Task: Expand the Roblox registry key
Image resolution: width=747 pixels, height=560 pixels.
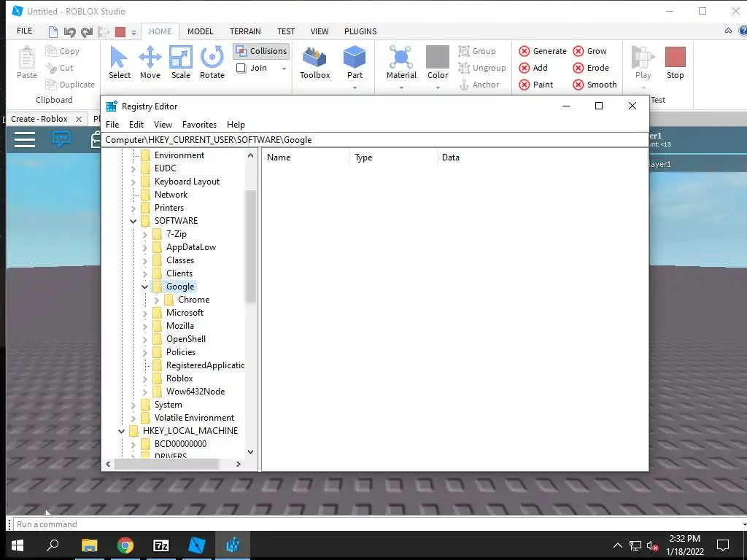Action: (x=145, y=378)
